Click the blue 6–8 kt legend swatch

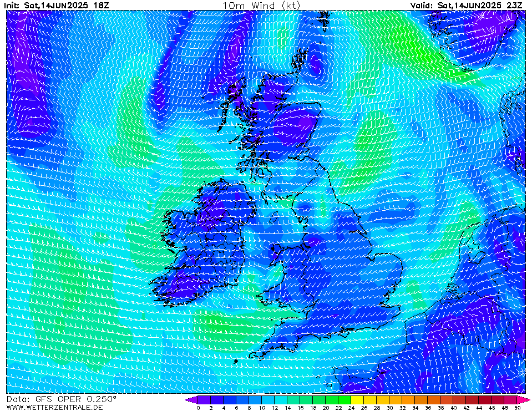242,399
